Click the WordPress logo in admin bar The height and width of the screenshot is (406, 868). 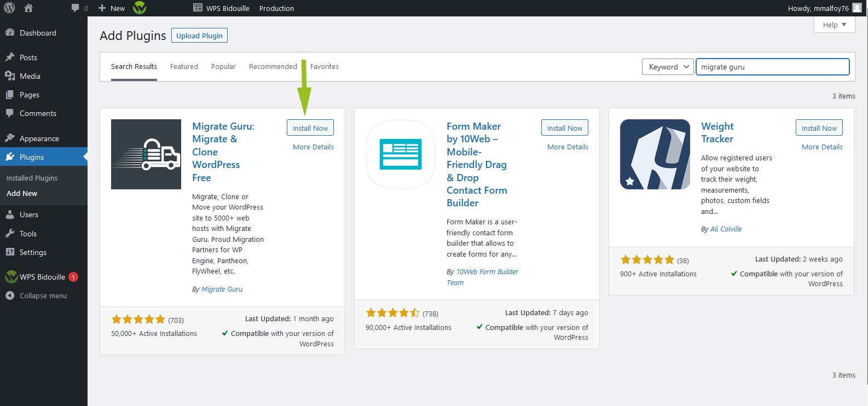9,8
